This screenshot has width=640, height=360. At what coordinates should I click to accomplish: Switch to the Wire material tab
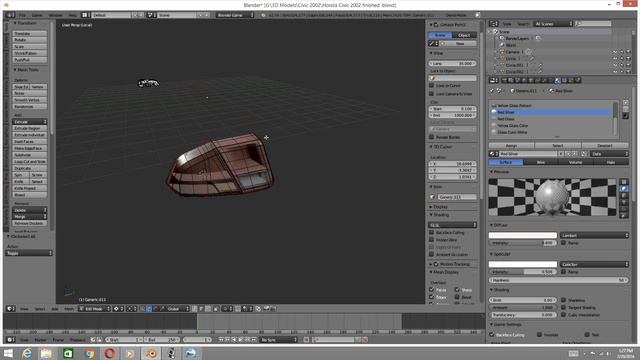click(x=541, y=162)
